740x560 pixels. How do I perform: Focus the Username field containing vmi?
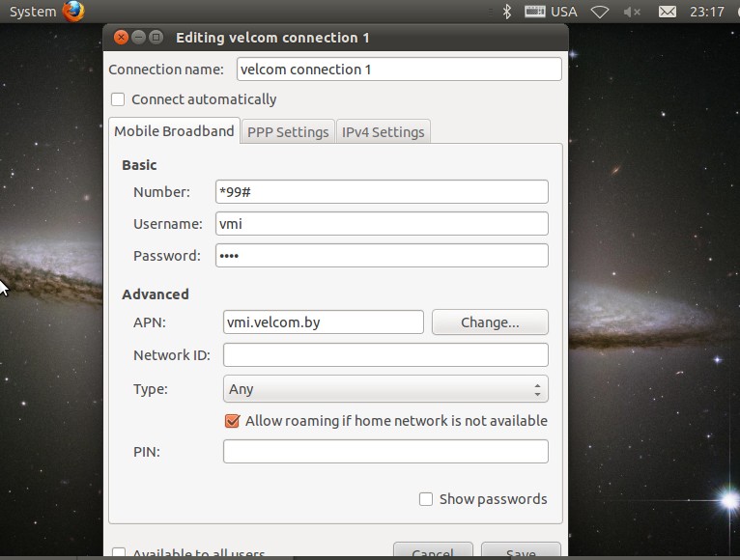point(382,224)
